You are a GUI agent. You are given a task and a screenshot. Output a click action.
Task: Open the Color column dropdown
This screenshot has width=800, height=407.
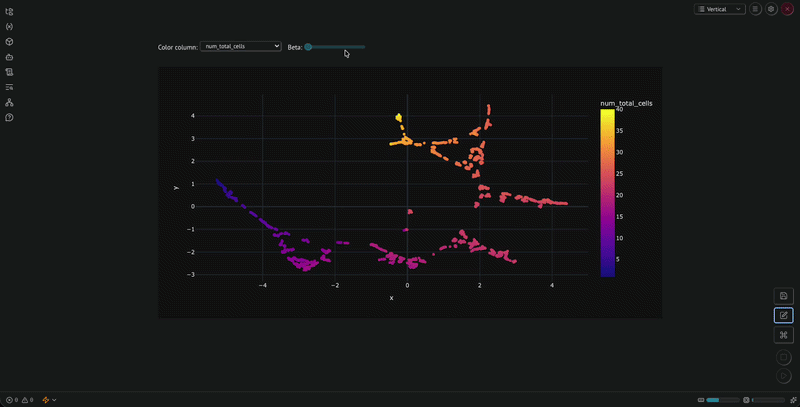point(240,46)
